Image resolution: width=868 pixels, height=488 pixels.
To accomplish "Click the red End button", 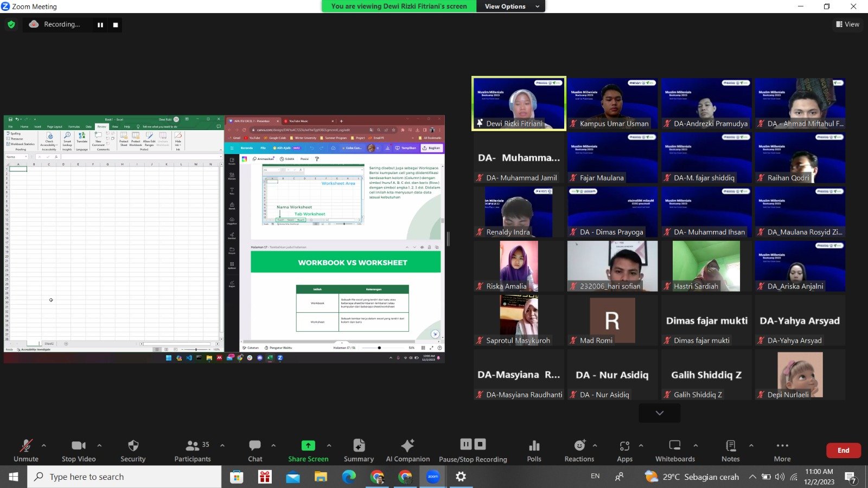I will [x=843, y=451].
